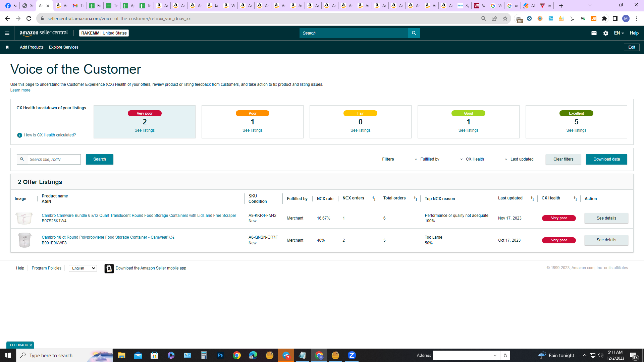644x362 pixels.
Task: Open the taskbar Address dropdown arrow
Action: pos(495,355)
